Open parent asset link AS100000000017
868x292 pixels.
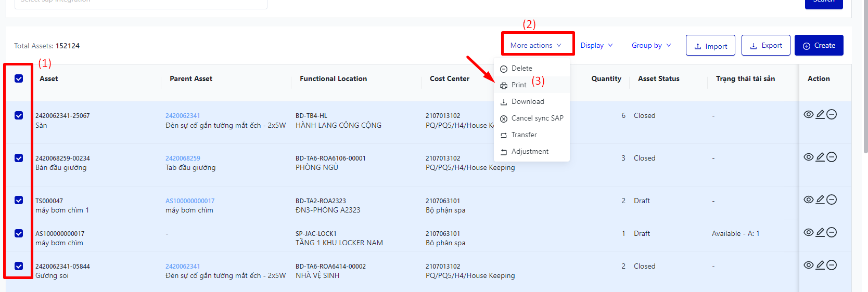click(190, 201)
